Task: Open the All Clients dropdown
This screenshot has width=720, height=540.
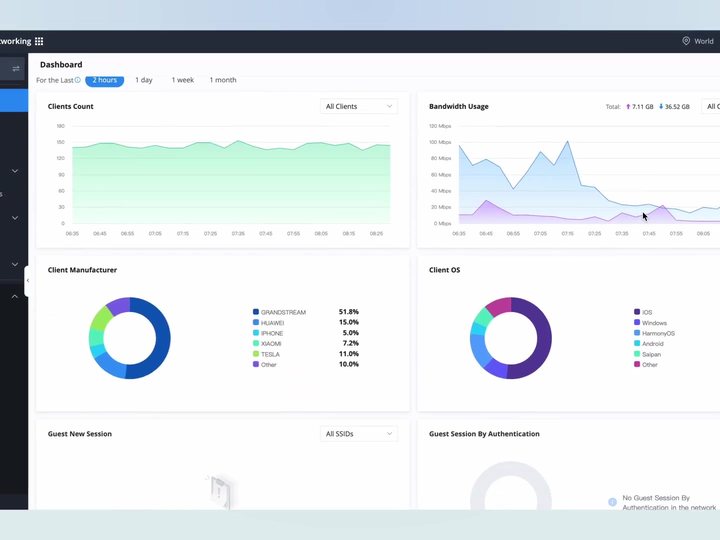Action: coord(359,107)
